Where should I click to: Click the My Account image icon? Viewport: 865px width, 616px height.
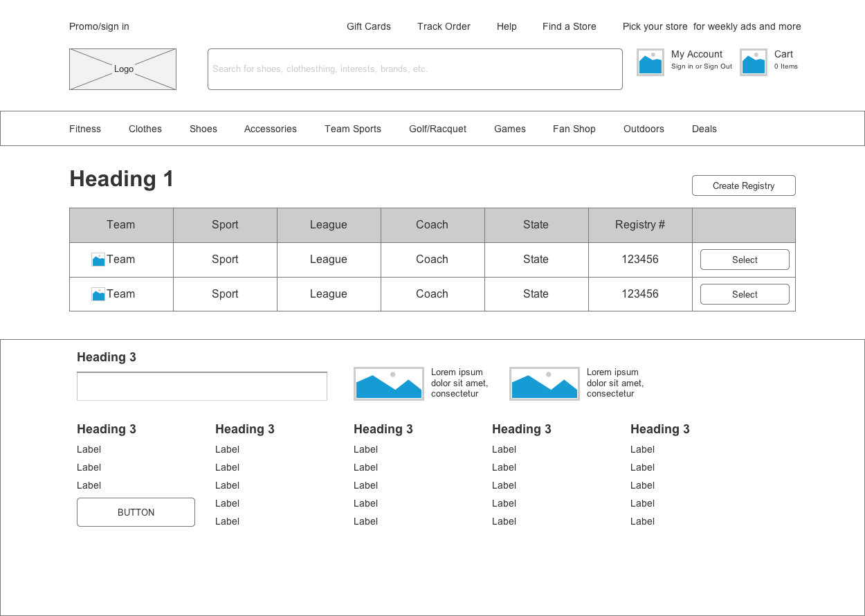coord(650,62)
